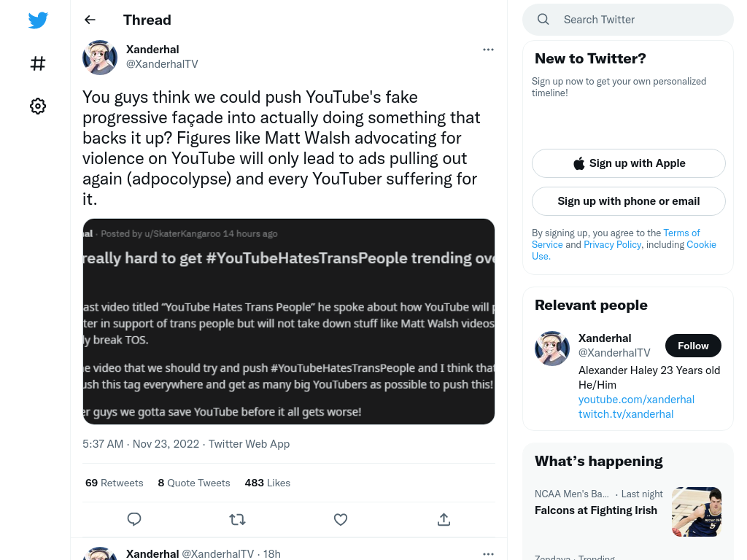Click the Twitter bird logo
This screenshot has height=560, width=747.
(x=38, y=20)
